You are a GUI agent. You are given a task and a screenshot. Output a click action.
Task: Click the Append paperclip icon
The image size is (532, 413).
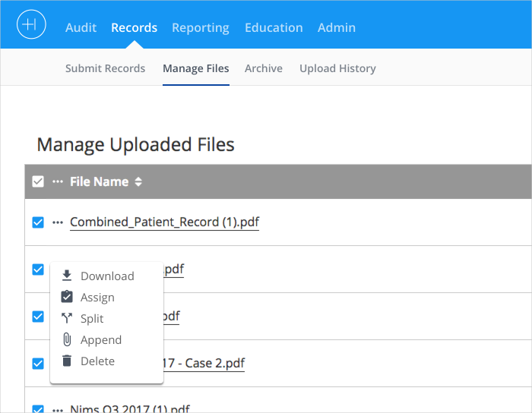pyautogui.click(x=67, y=339)
